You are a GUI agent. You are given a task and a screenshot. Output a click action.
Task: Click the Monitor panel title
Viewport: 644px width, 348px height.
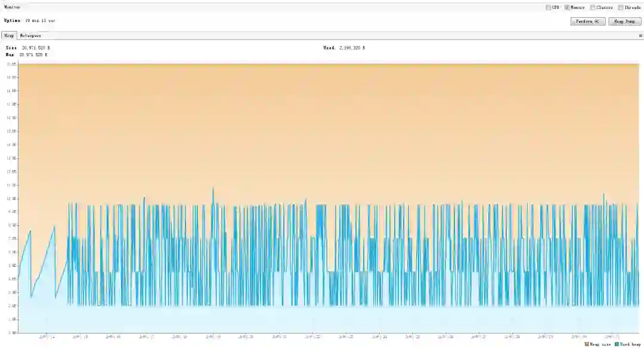[12, 7]
